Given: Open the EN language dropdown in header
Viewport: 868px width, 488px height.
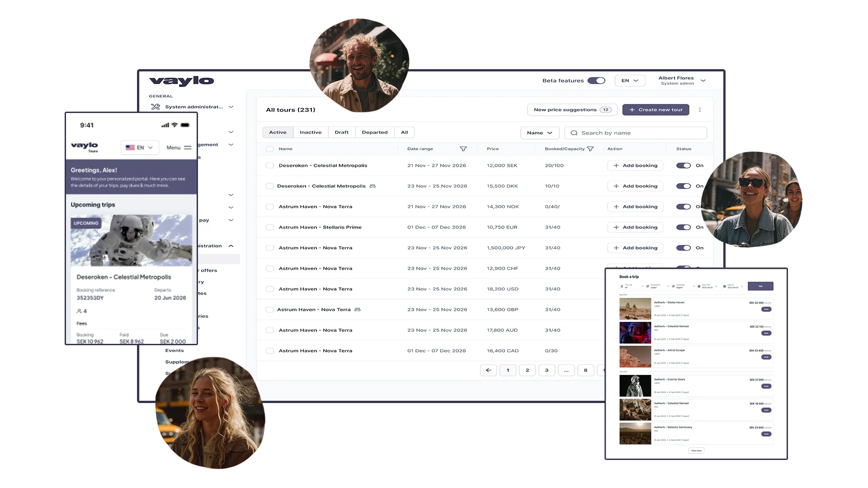Looking at the screenshot, I should 630,80.
